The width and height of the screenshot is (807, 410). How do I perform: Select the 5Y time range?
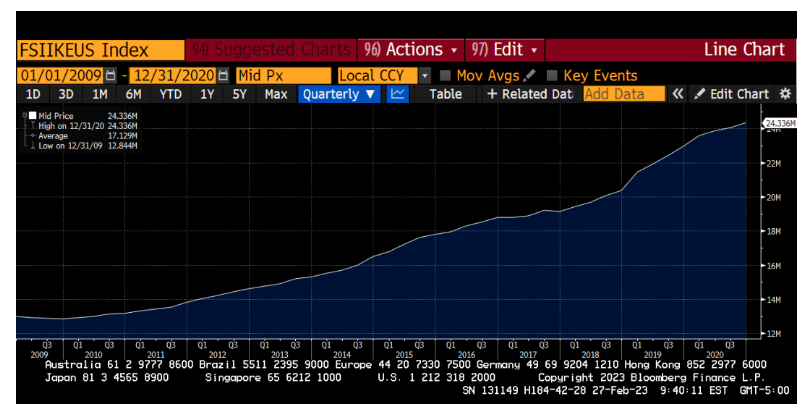click(x=239, y=94)
